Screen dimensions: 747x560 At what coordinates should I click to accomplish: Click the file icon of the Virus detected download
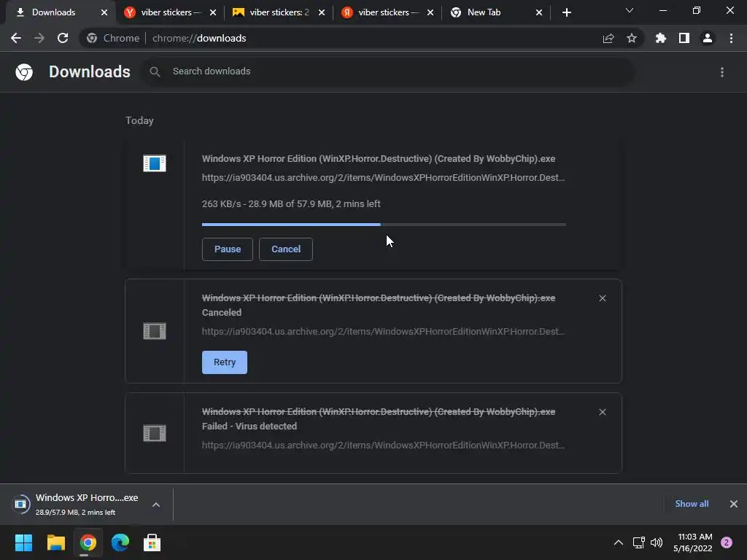[155, 433]
